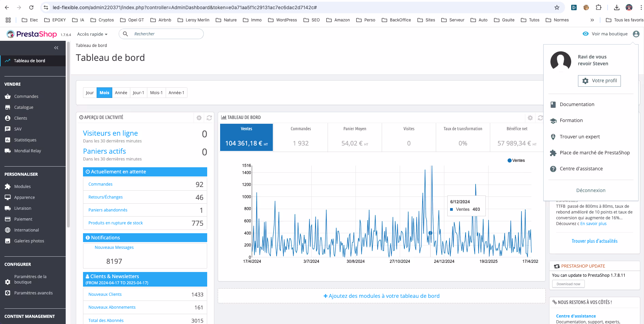This screenshot has width=644, height=324.
Task: Collapse the sidebar with the double-chevron icon
Action: pyautogui.click(x=56, y=48)
